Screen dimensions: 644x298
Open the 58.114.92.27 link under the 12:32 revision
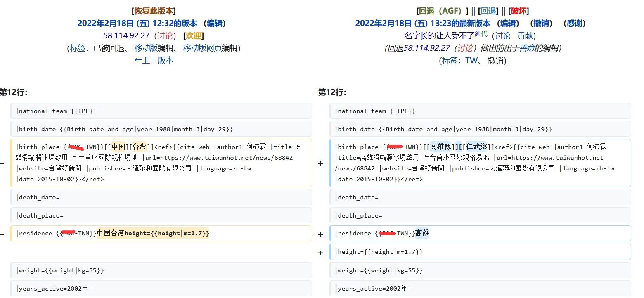pyautogui.click(x=126, y=36)
